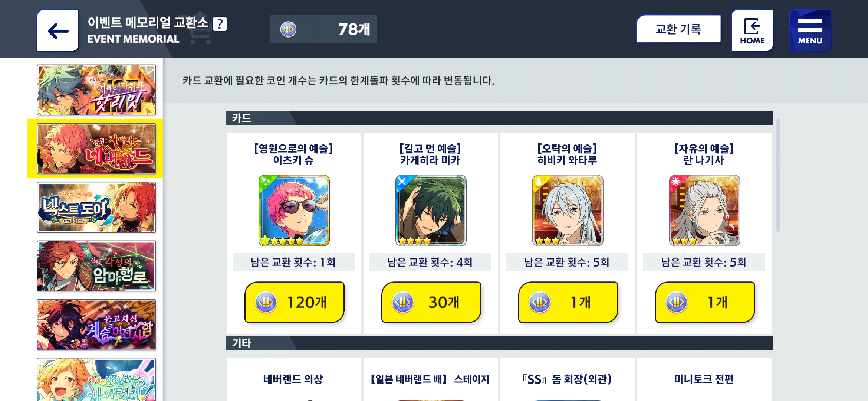
Task: Open the MENU hamburger icon
Action: point(810,30)
